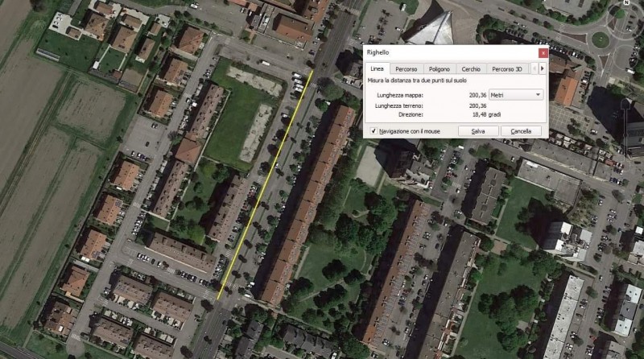Image resolution: width=644 pixels, height=359 pixels.
Task: Click the N north-reset compass marker
Action: 627,2
